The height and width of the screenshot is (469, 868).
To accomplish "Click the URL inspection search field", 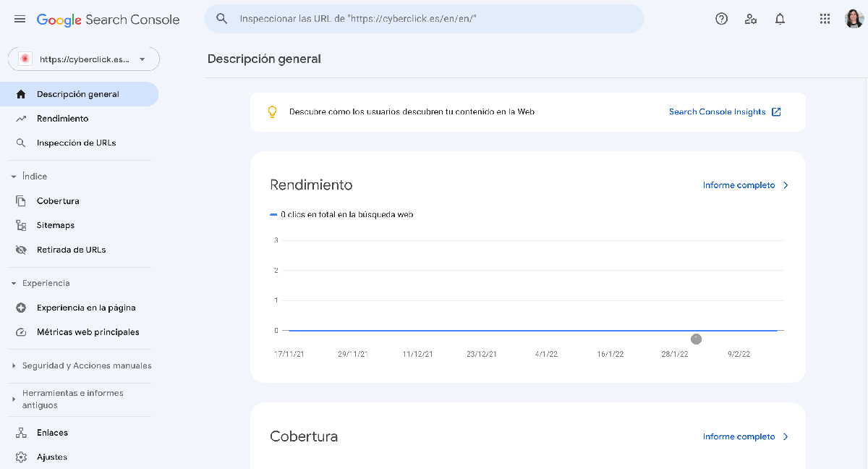I will (x=424, y=19).
